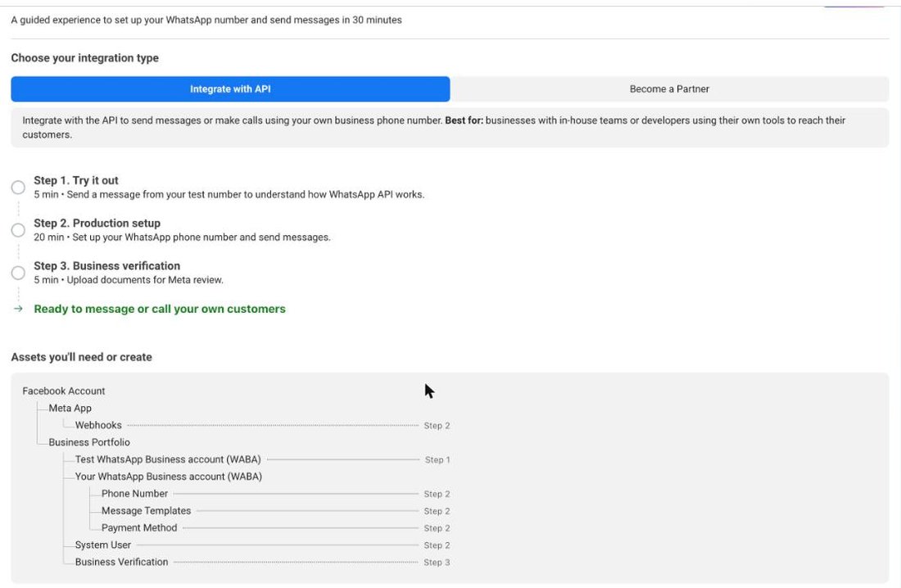
Task: Select the Integrate with API tab
Action: [x=230, y=89]
